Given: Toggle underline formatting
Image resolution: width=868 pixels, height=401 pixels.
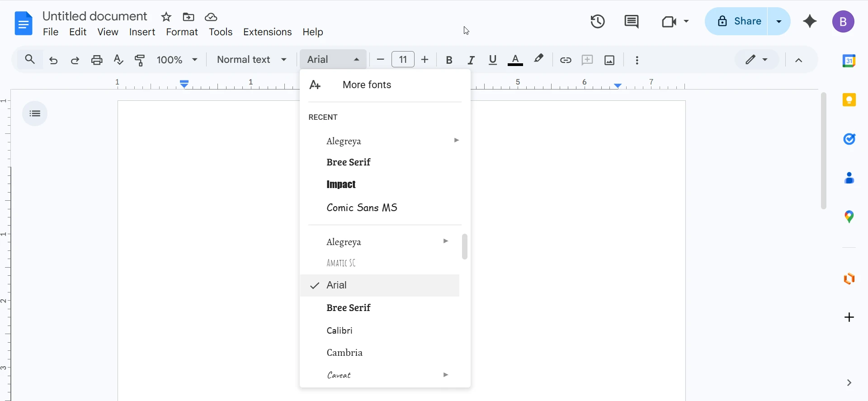Looking at the screenshot, I should coord(493,60).
